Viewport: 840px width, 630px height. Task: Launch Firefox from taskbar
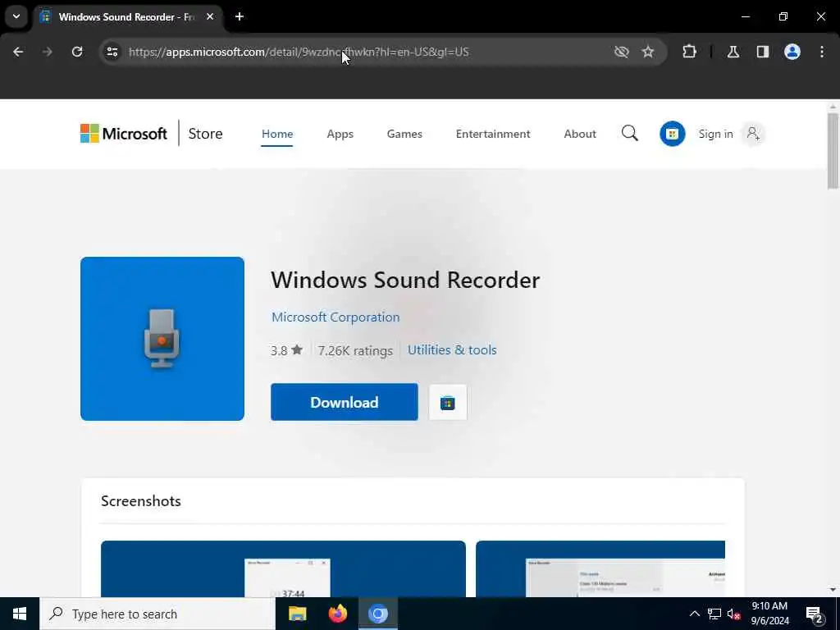pos(337,614)
